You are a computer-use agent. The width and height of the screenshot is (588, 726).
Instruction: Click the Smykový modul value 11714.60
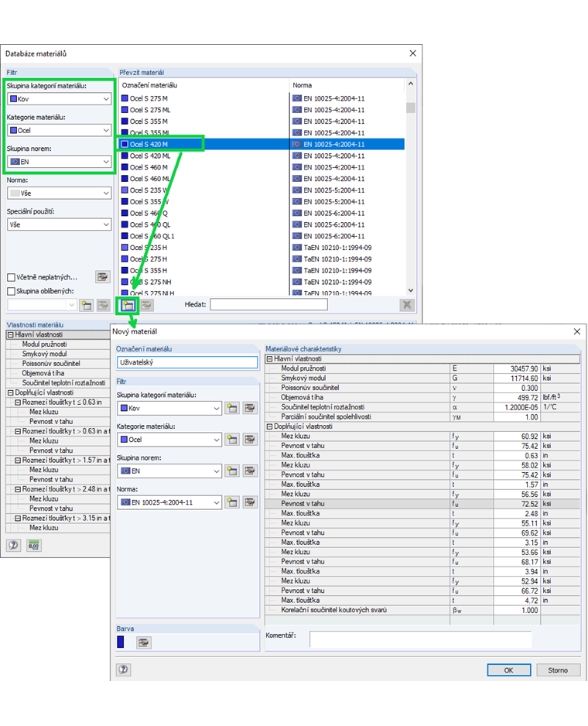click(x=517, y=378)
